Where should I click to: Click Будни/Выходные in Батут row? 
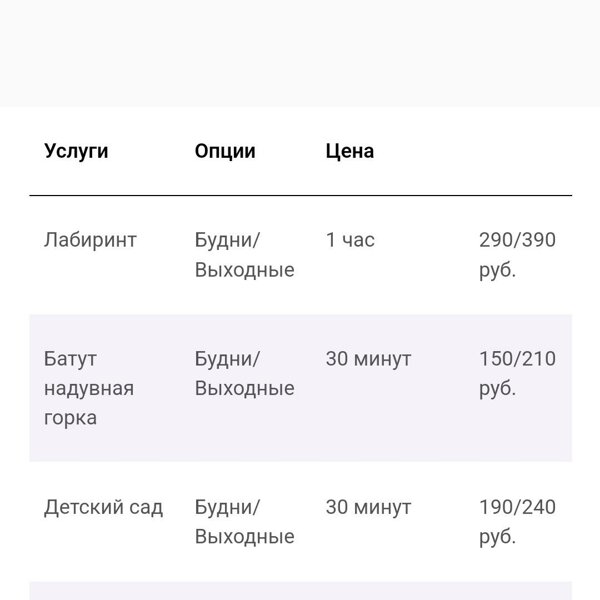tap(245, 373)
